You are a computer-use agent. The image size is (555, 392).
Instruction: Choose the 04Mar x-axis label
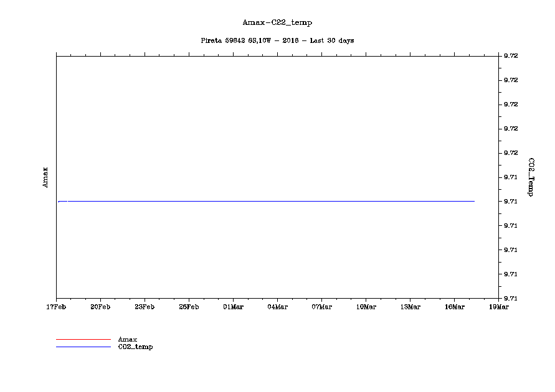tap(277, 307)
